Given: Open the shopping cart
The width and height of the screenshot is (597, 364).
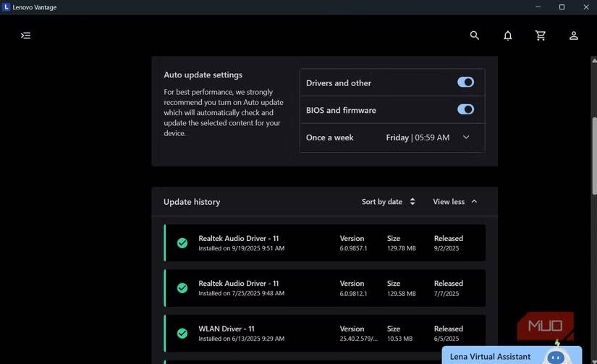Looking at the screenshot, I should (541, 35).
